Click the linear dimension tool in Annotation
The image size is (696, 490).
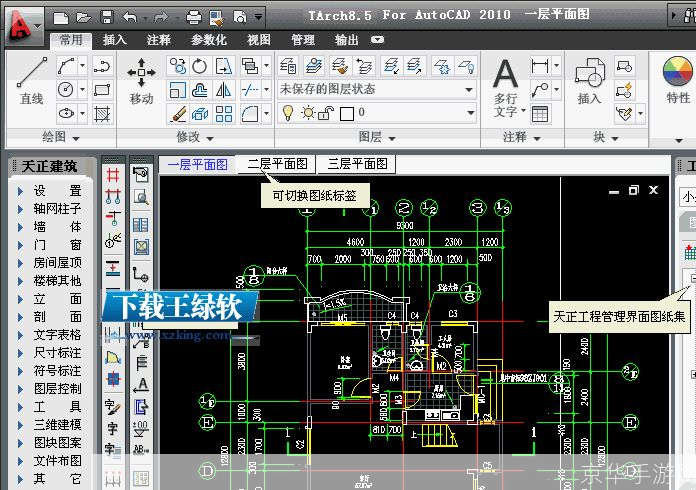540,67
